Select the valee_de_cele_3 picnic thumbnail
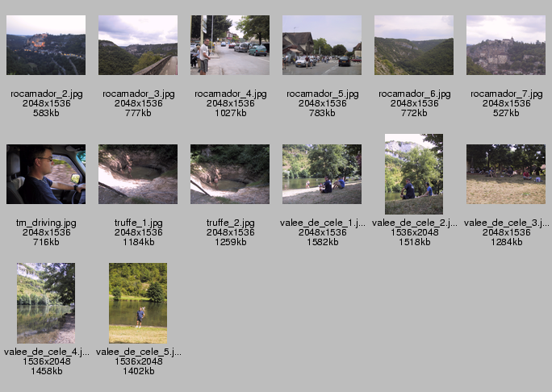552x392 pixels. 506,174
